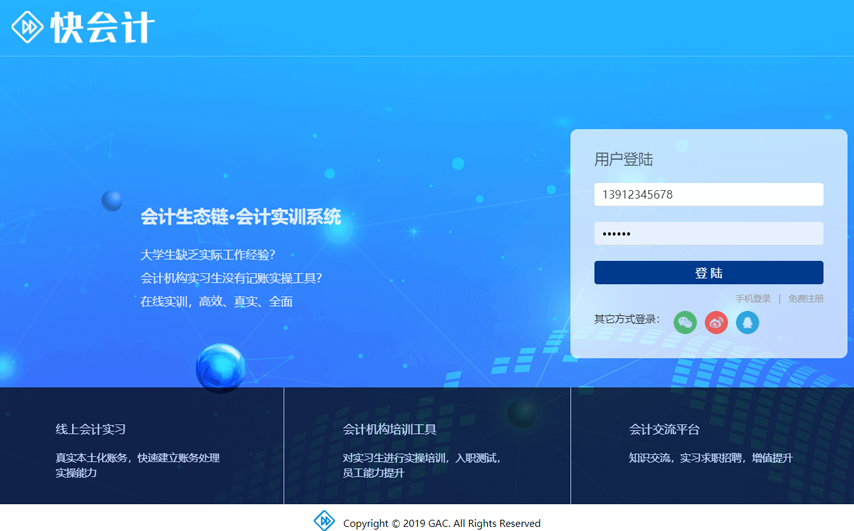Click the WeChat login icon
The height and width of the screenshot is (531, 854).
pos(685,322)
